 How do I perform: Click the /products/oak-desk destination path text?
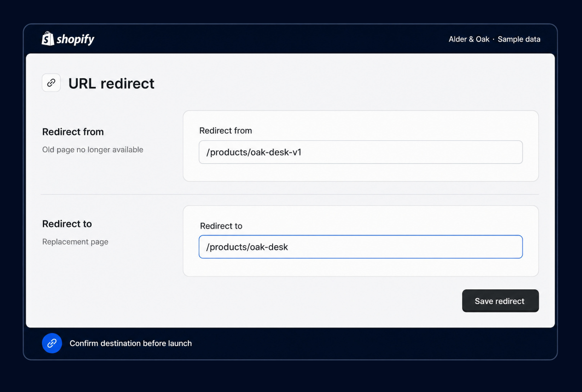click(x=247, y=247)
